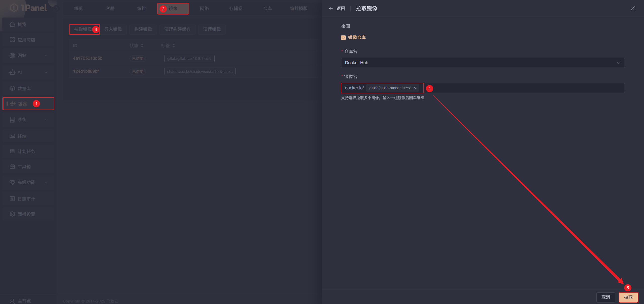The image size is (644, 304).
Task: Remove the gitlab/gitlab-runner:latest tag
Action: [x=414, y=88]
